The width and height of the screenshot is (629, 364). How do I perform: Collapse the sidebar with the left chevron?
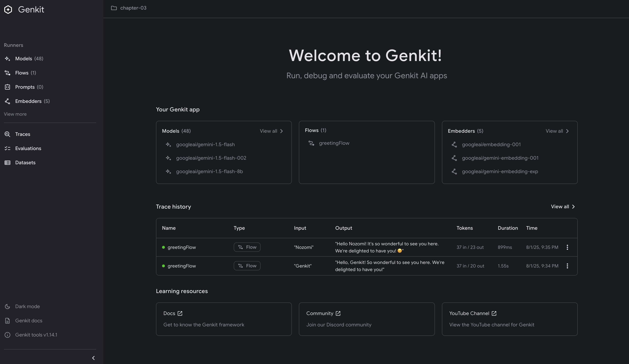tap(93, 358)
